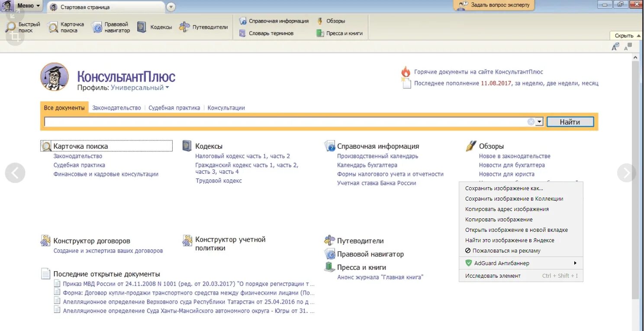Click the flame icon for hot documents
Image resolution: width=644 pixels, height=331 pixels.
406,71
